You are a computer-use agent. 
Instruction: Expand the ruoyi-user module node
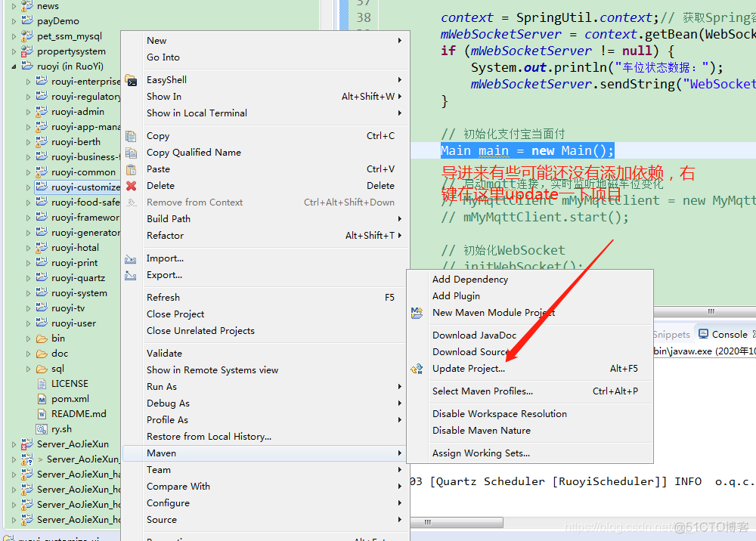click(29, 323)
